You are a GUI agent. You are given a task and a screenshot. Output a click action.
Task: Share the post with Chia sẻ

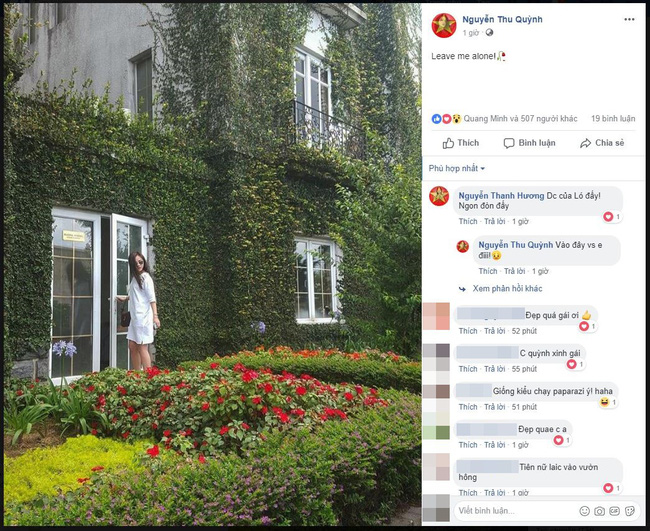point(602,143)
